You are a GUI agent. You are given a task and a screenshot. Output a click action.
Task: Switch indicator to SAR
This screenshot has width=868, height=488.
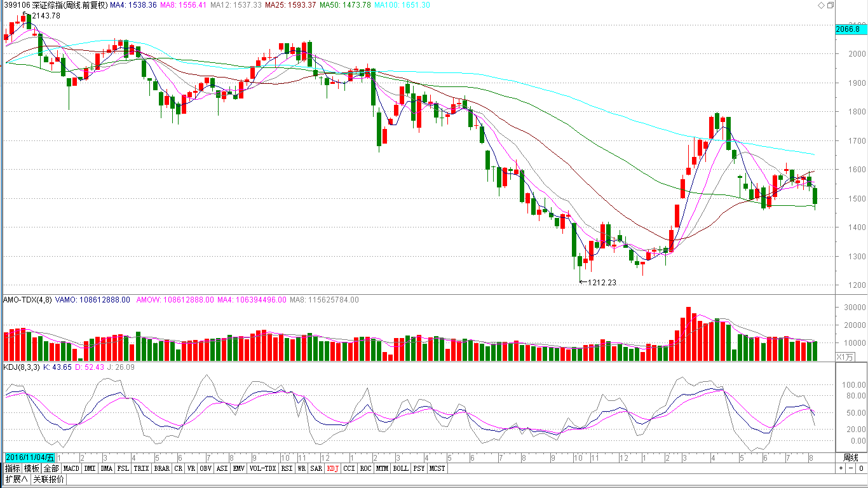point(316,468)
